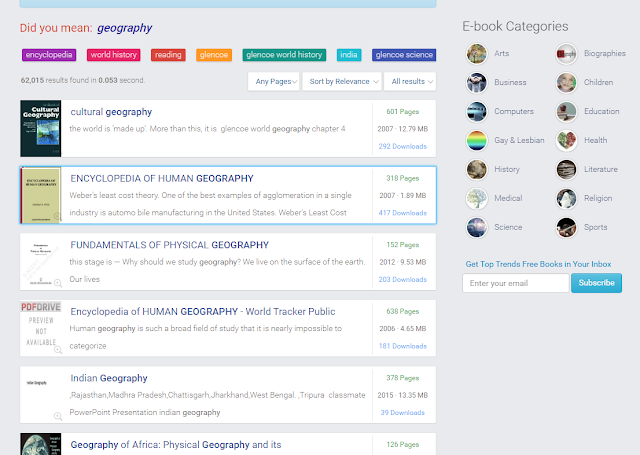Select the glencoe orange tag
Screen dimensions: 640x455
[x=214, y=55]
